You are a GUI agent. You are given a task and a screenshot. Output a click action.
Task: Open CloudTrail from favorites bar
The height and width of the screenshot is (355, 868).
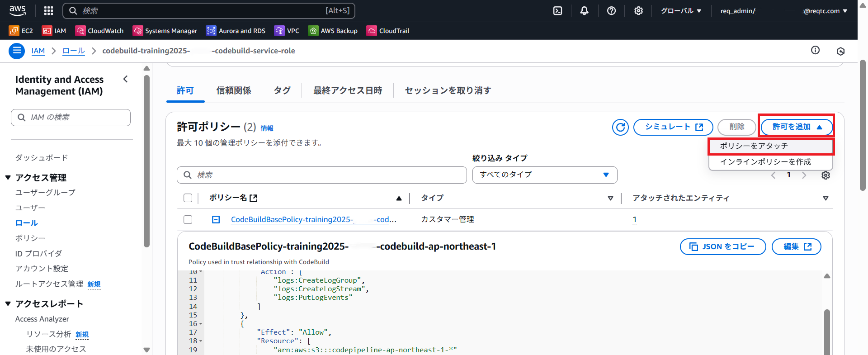coord(388,31)
